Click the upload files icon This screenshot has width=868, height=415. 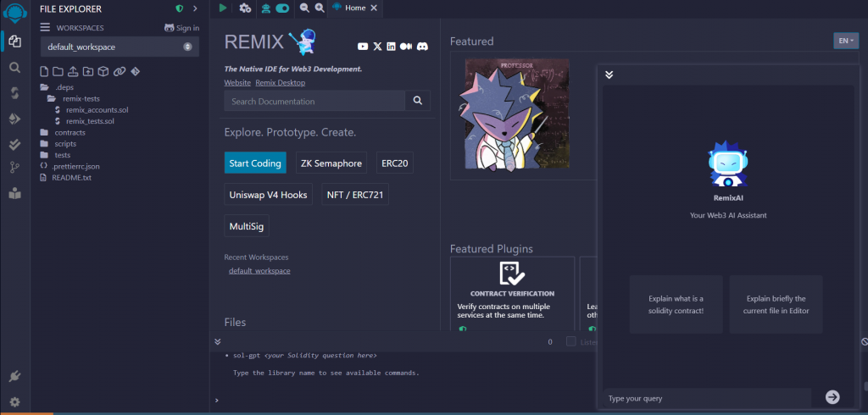pyautogui.click(x=73, y=71)
